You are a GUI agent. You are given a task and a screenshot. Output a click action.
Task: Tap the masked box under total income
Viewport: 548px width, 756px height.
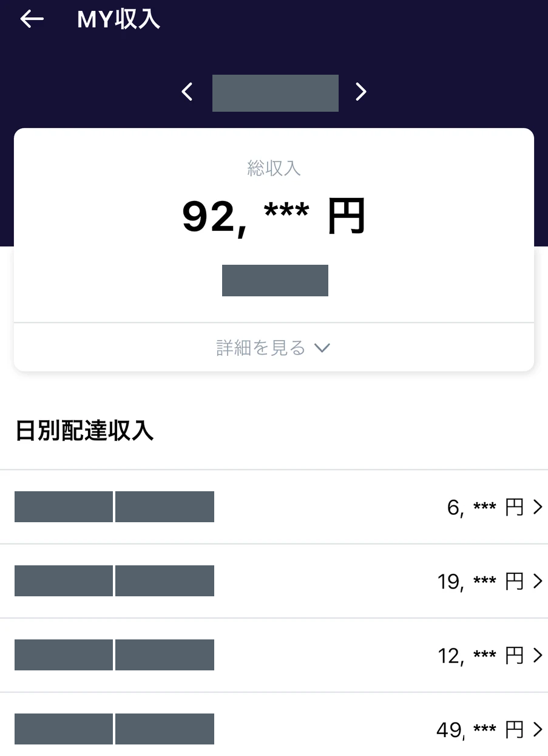(x=275, y=281)
